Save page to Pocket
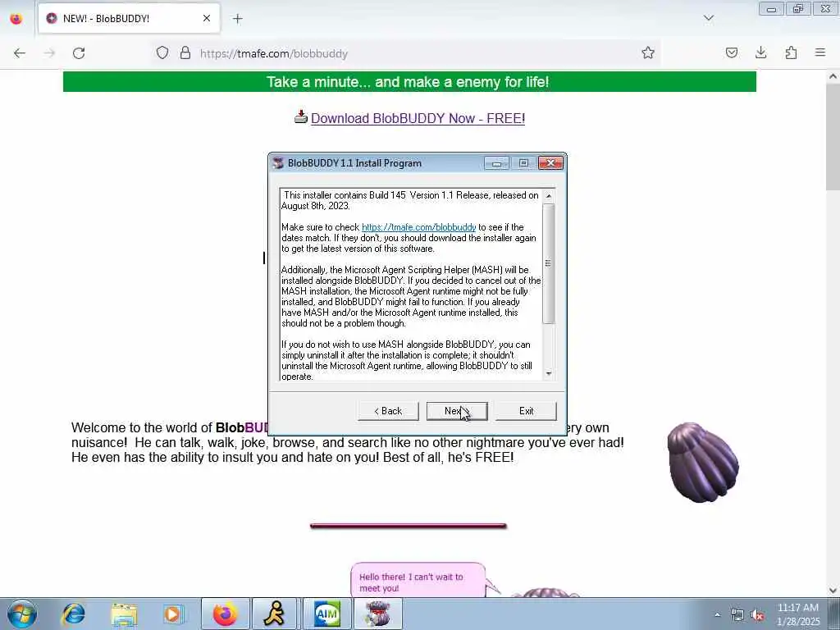The height and width of the screenshot is (630, 840). point(731,52)
